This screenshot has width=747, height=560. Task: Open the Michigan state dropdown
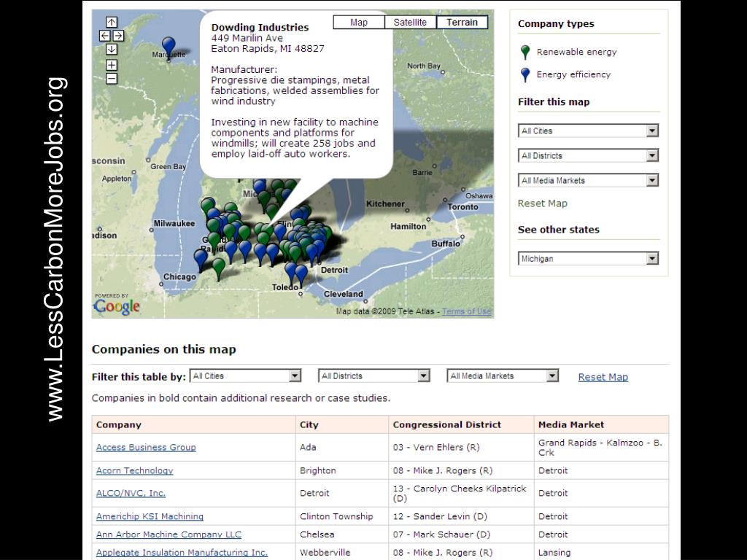589,258
